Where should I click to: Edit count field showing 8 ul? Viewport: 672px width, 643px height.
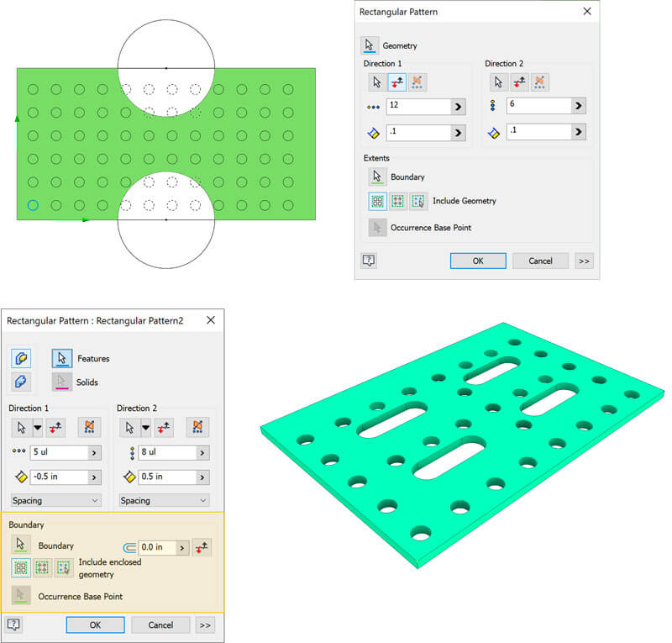pyautogui.click(x=167, y=452)
